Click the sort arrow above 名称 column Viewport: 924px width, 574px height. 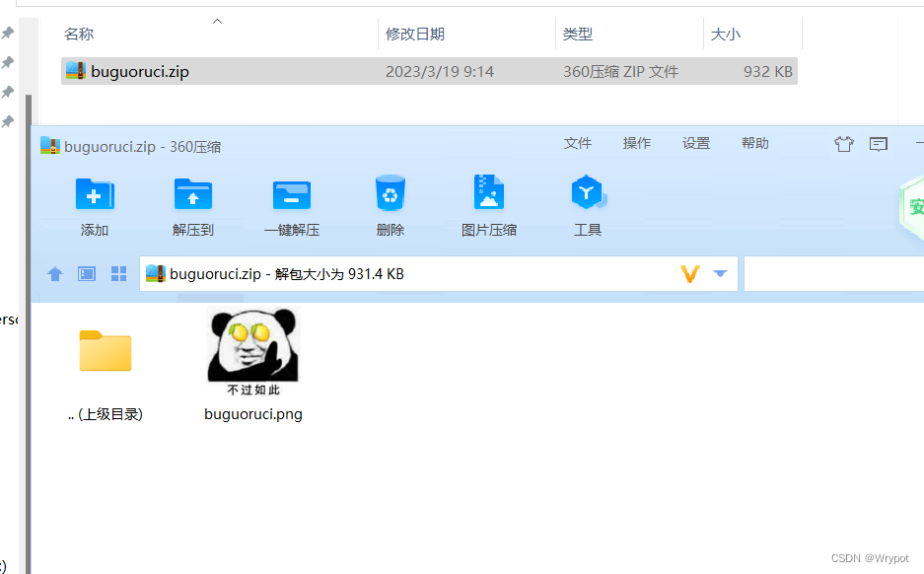(216, 20)
